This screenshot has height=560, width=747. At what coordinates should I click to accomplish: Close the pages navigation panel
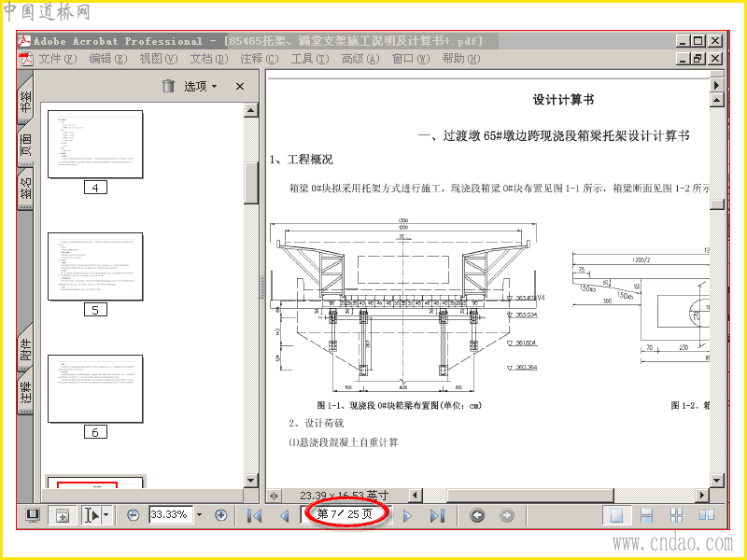(240, 86)
